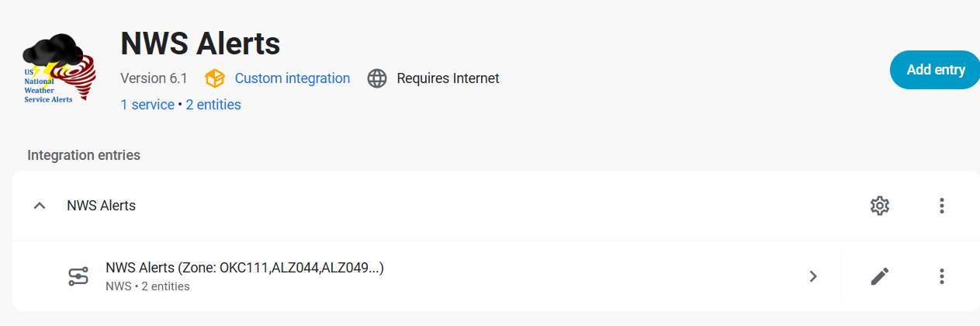The image size is (980, 326).
Task: Open three-dot menu for NWS Alerts entry
Action: tap(941, 206)
